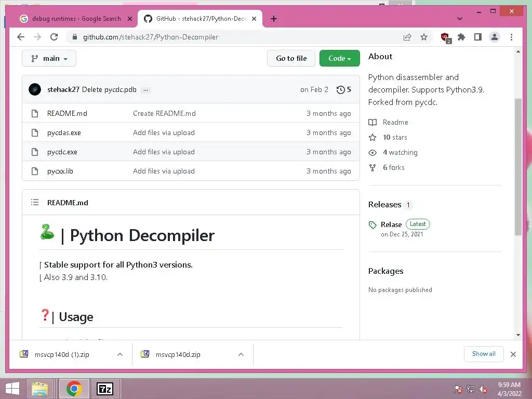Image resolution: width=532 pixels, height=399 pixels.
Task: Select the GitHub stehack27/Python-Decompiler tab
Action: (200, 19)
